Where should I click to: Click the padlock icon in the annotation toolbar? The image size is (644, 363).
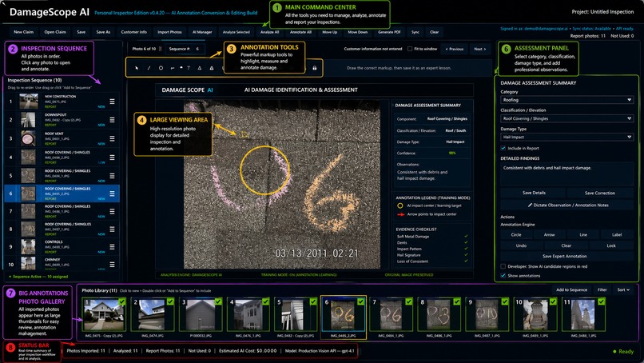[x=315, y=68]
